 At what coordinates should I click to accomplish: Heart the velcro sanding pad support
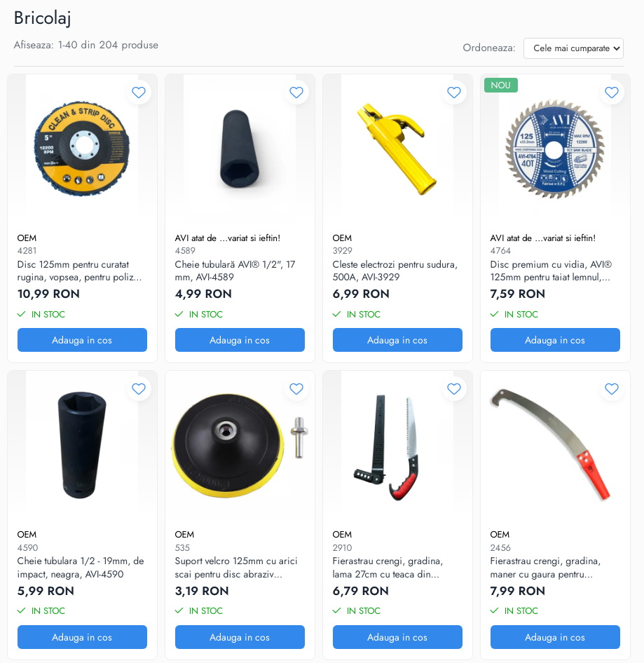tap(296, 388)
